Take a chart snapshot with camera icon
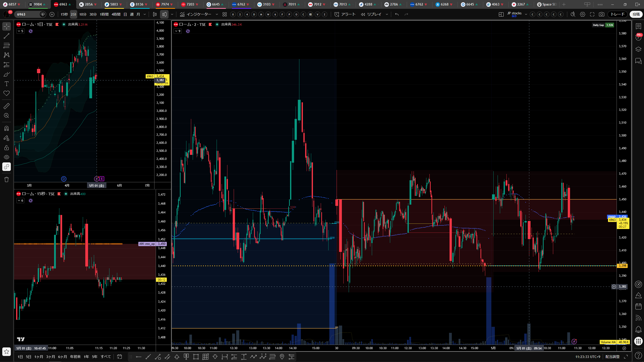This screenshot has height=362, width=644. (x=601, y=14)
